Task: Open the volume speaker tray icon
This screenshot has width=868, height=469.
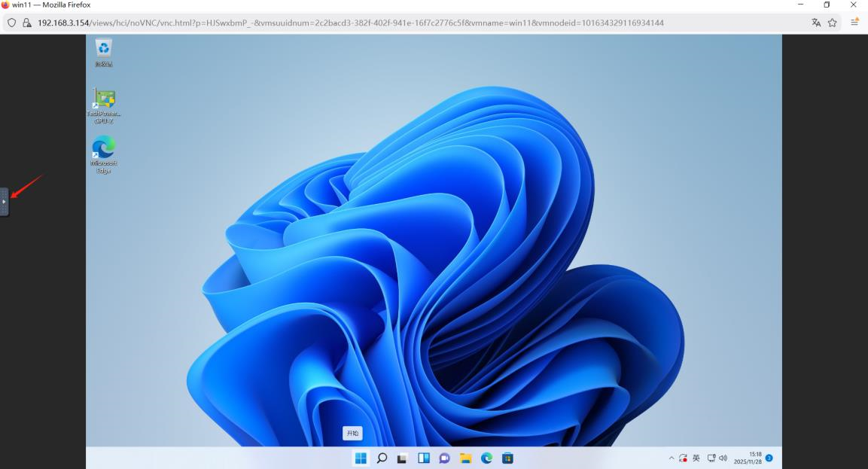Action: (723, 458)
